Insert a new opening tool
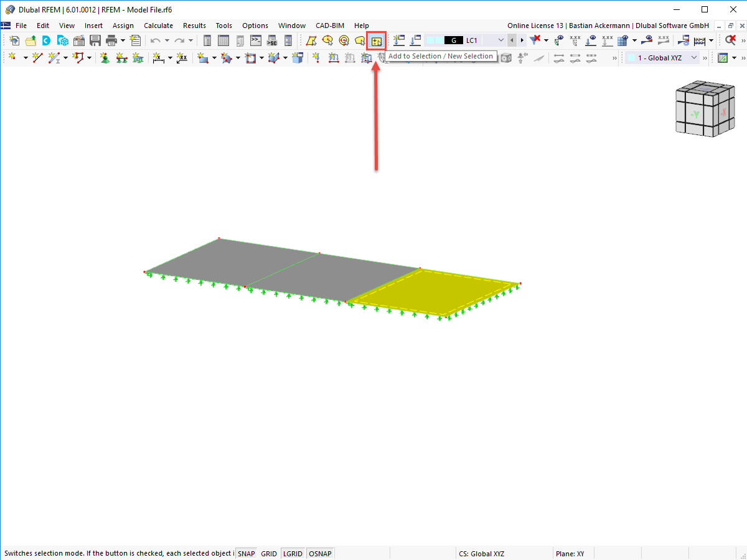The image size is (747, 560). [x=251, y=58]
